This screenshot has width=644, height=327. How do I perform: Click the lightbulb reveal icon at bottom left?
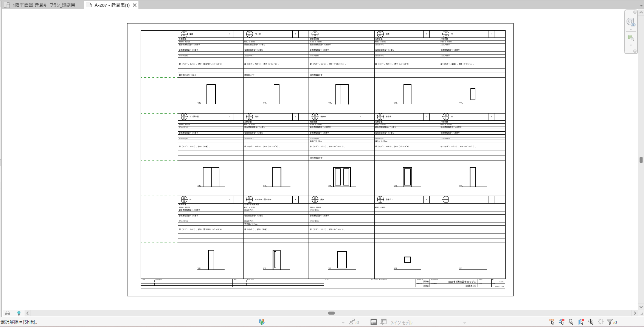pos(19,313)
